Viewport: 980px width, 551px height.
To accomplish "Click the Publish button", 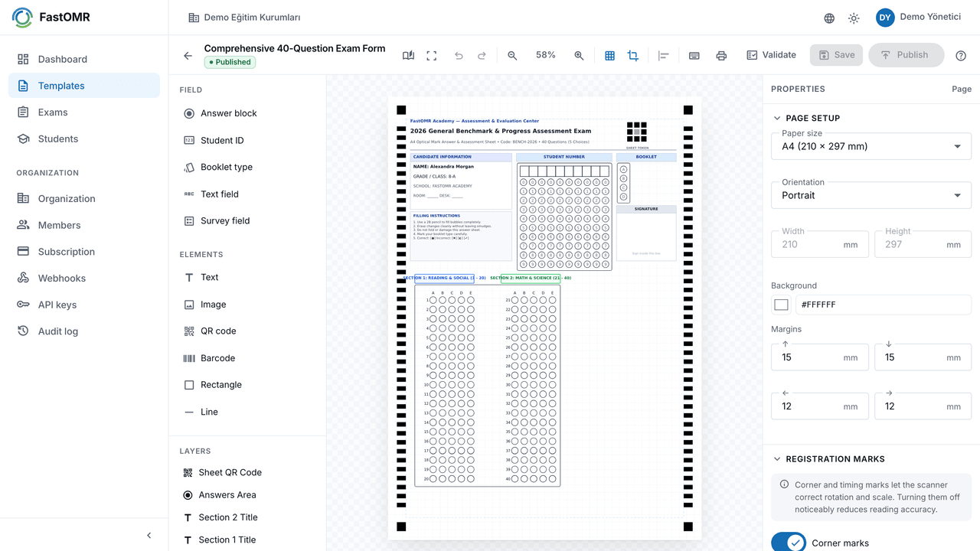I will (x=906, y=55).
